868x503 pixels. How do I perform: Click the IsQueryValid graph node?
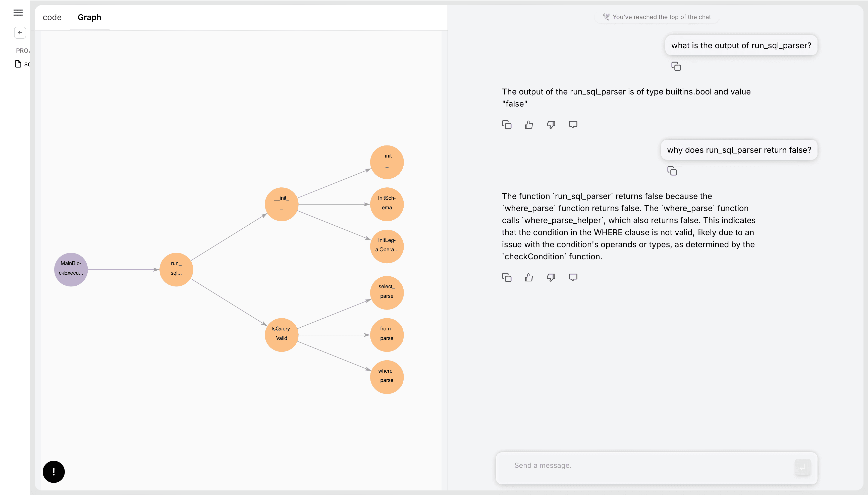point(281,334)
